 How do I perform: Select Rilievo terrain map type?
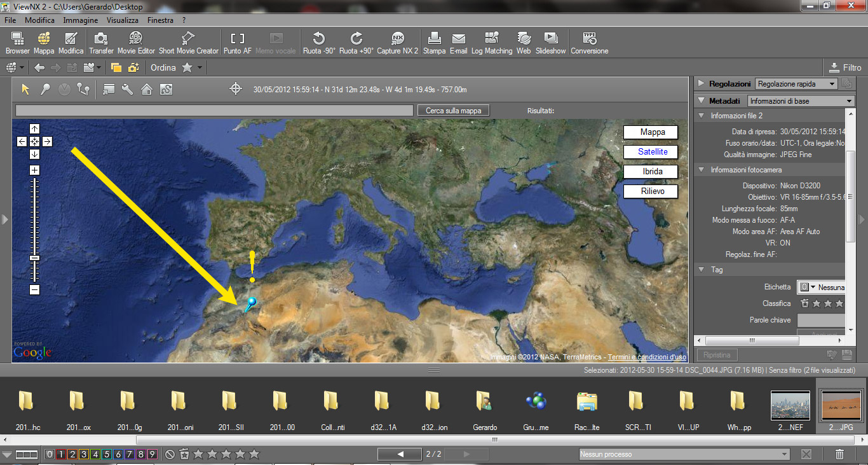650,191
